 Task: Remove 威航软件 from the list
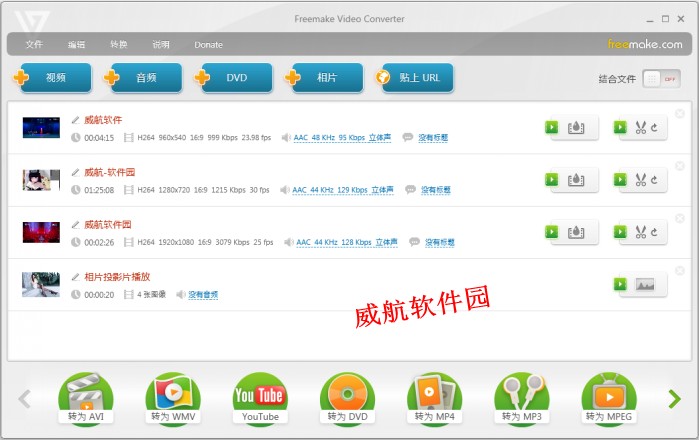tap(679, 114)
